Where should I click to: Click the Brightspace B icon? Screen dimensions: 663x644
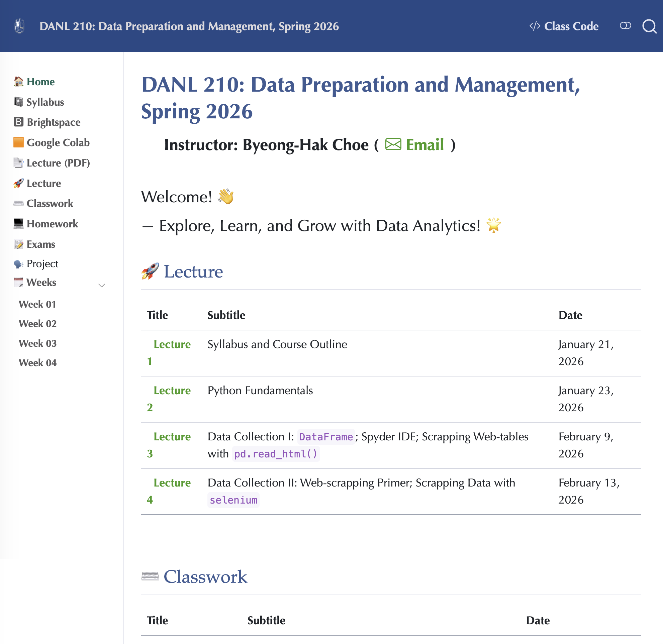[18, 122]
